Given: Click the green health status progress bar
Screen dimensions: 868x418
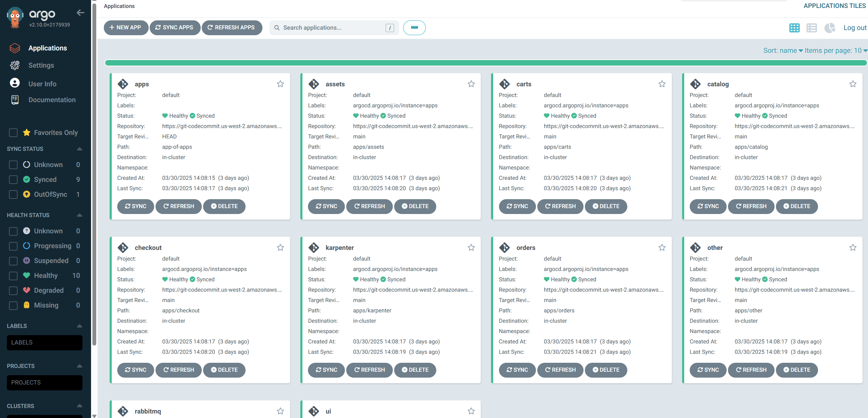Looking at the screenshot, I should [486, 63].
